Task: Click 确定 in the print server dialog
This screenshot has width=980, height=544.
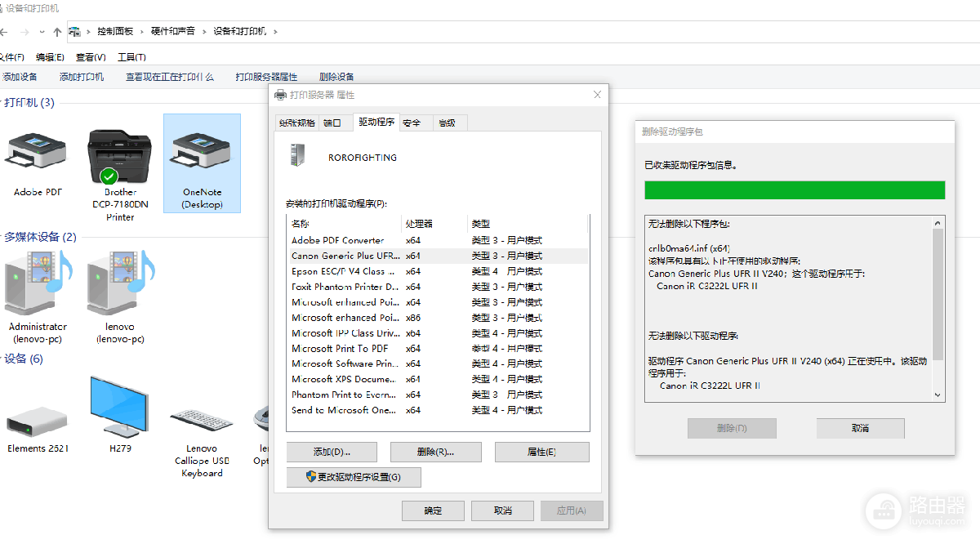Action: 433,511
